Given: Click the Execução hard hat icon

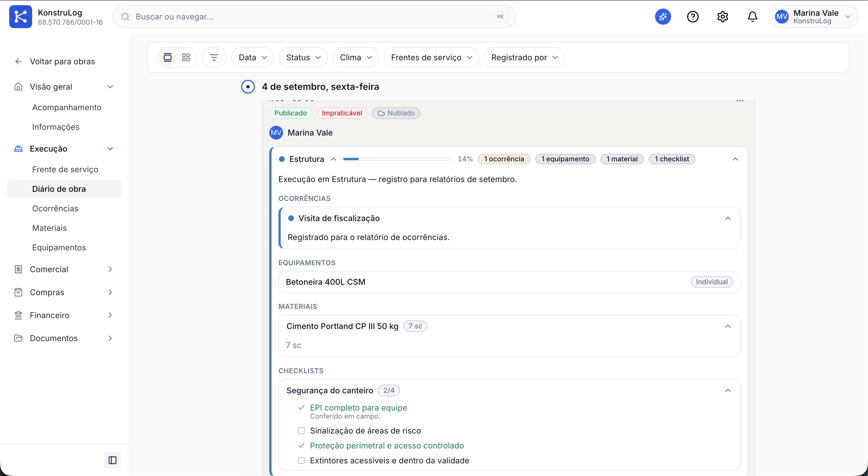Looking at the screenshot, I should click(x=18, y=149).
